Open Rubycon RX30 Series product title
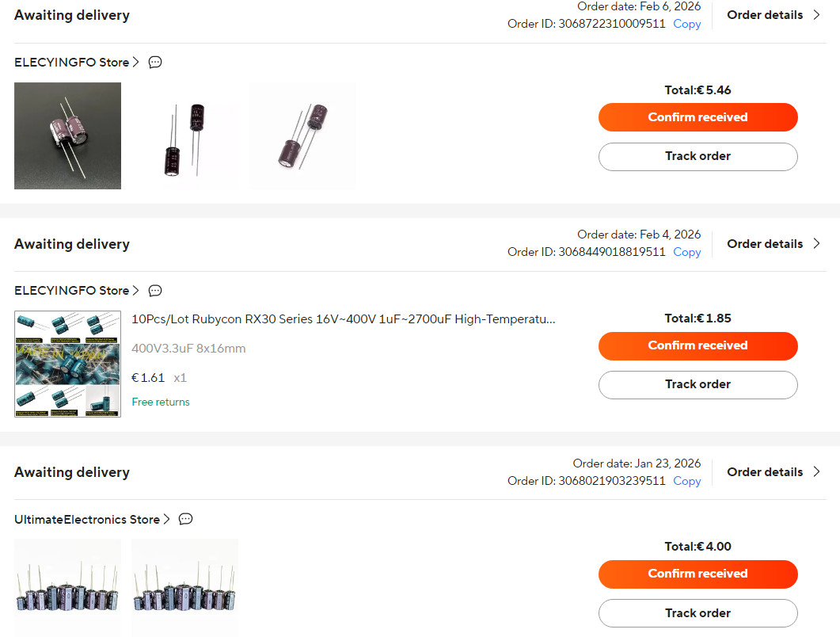This screenshot has width=840, height=637. click(x=343, y=319)
